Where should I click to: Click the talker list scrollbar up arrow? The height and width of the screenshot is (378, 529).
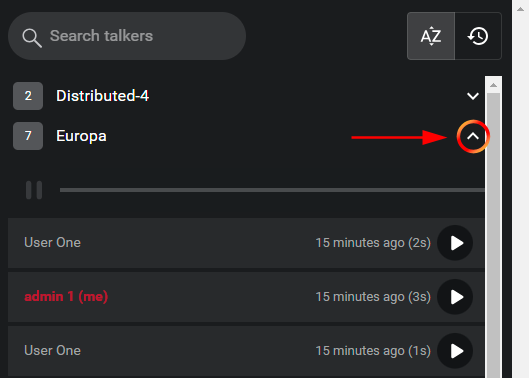click(x=494, y=85)
